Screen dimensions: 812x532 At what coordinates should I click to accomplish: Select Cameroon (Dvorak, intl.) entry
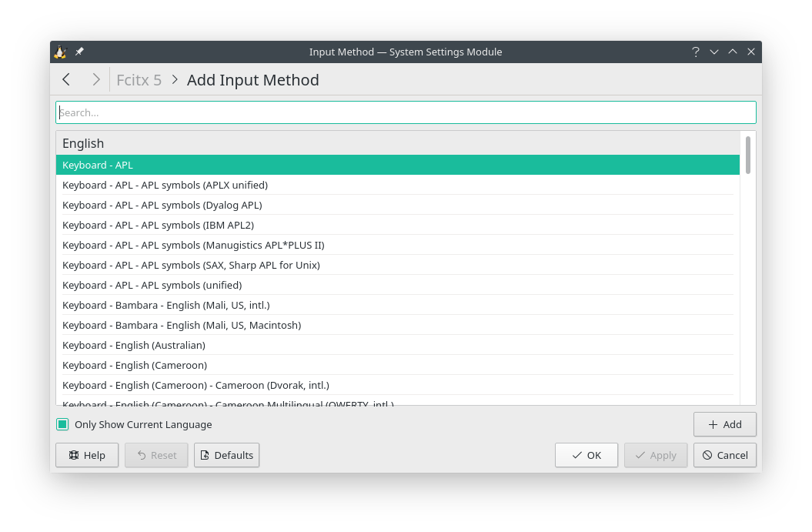coord(398,386)
